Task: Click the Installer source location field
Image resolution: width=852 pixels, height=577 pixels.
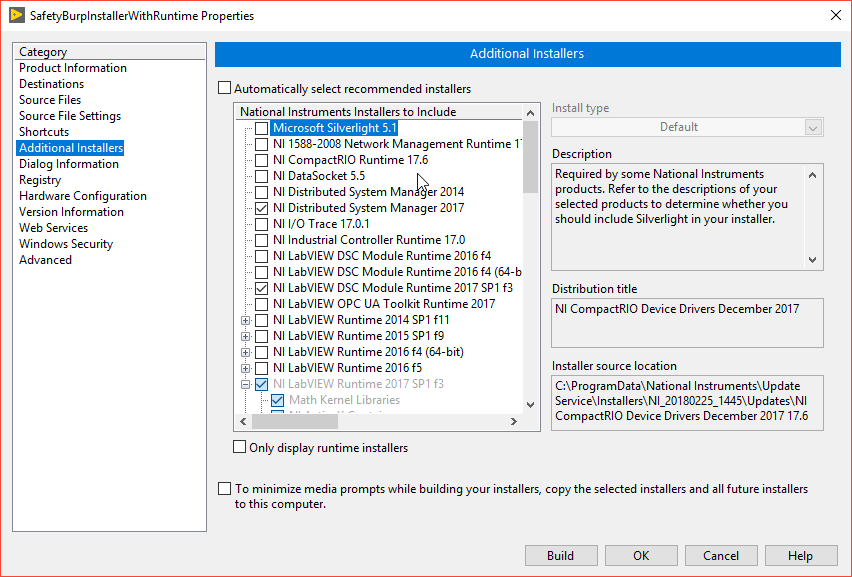Action: pos(687,403)
